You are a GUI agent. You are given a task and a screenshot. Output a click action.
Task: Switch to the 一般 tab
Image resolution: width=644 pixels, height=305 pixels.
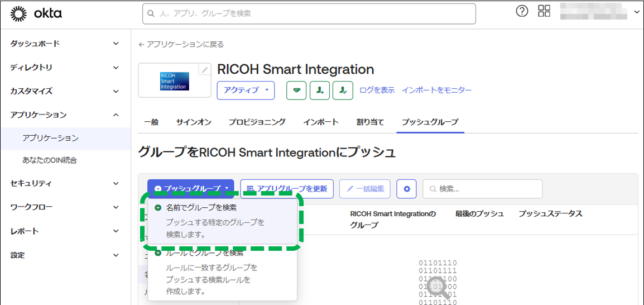152,122
